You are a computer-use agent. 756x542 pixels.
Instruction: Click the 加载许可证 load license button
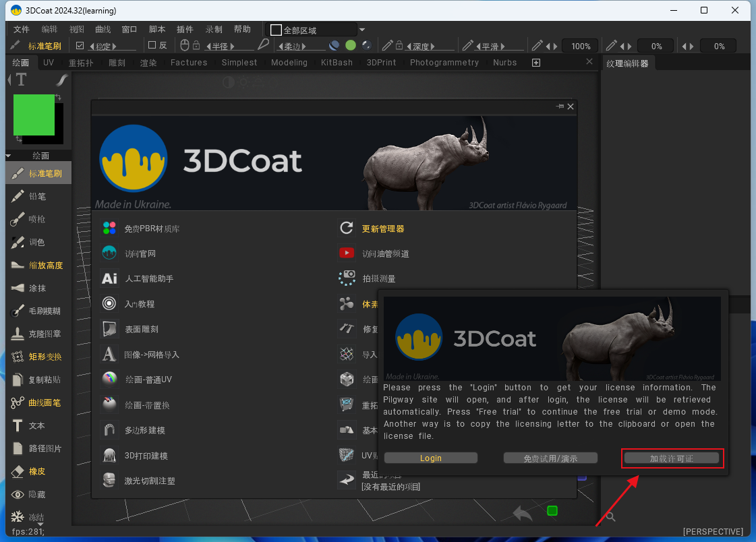(x=672, y=458)
